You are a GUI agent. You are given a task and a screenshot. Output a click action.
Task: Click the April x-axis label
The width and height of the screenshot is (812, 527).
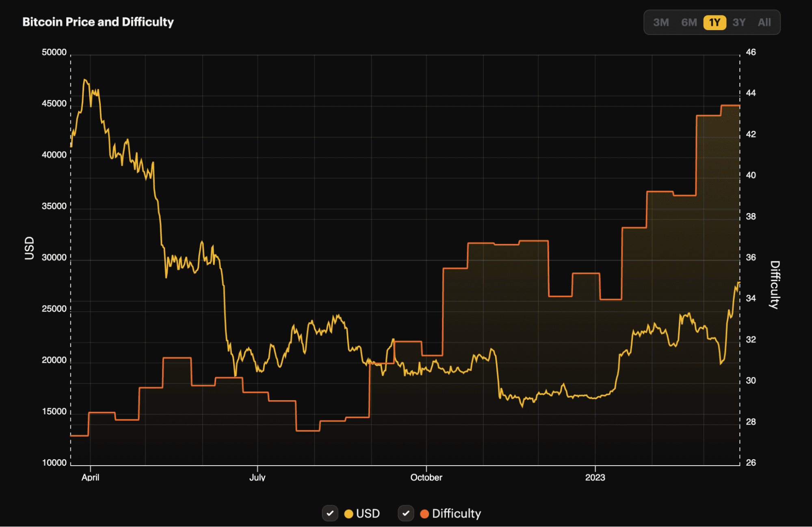(90, 477)
